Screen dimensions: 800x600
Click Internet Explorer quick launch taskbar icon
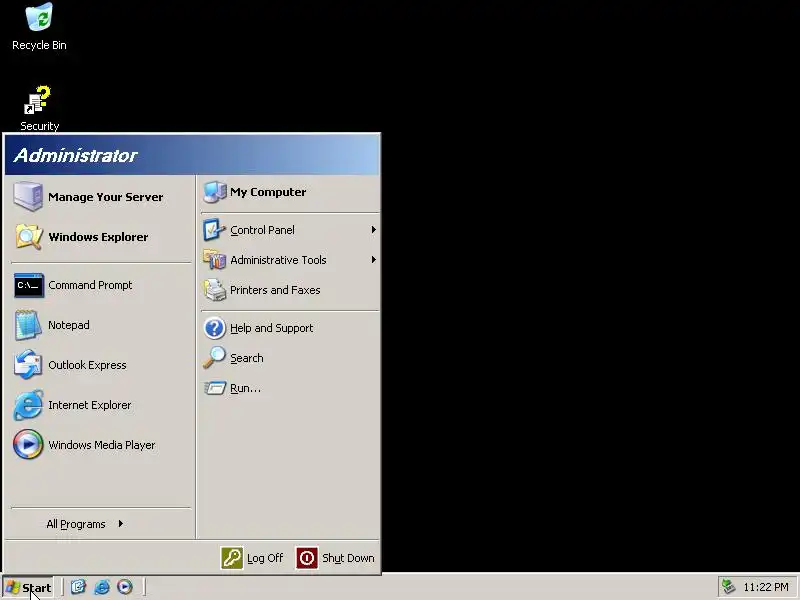tap(102, 587)
